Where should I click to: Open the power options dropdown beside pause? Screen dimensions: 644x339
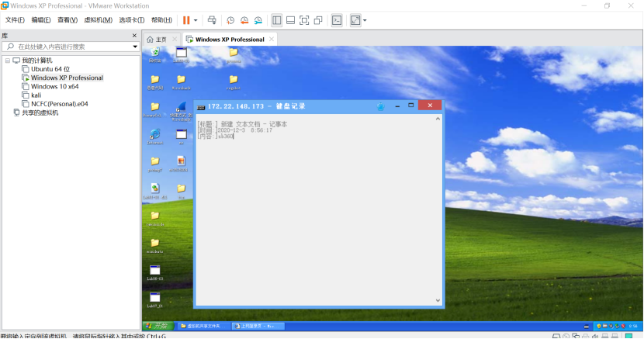[196, 20]
